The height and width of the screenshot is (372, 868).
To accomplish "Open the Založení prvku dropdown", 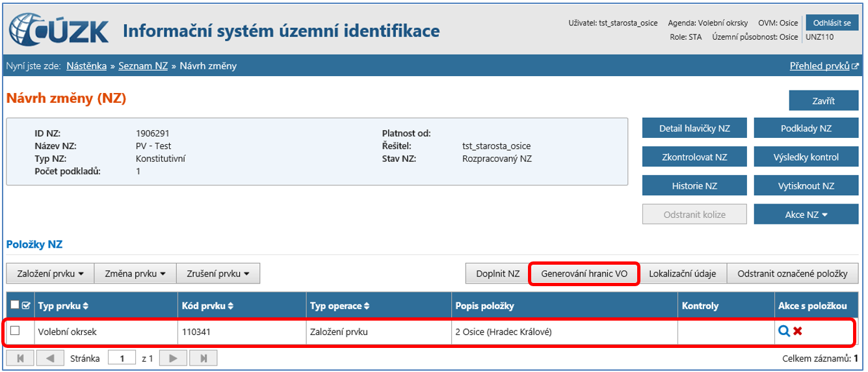I will coord(50,274).
